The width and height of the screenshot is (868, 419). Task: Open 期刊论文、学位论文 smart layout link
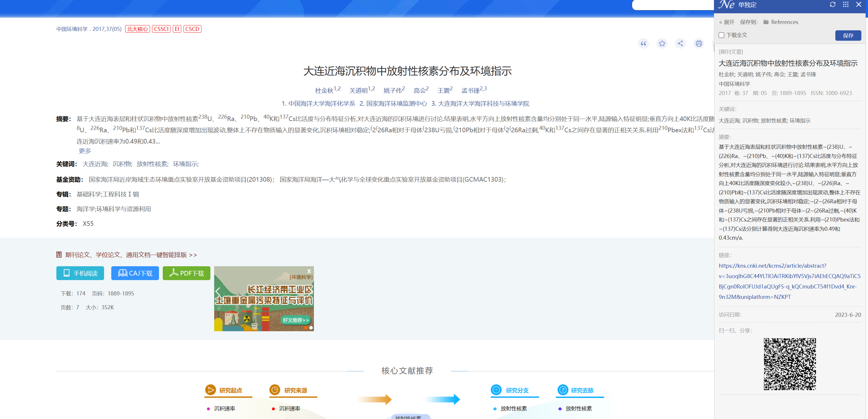coord(131,255)
